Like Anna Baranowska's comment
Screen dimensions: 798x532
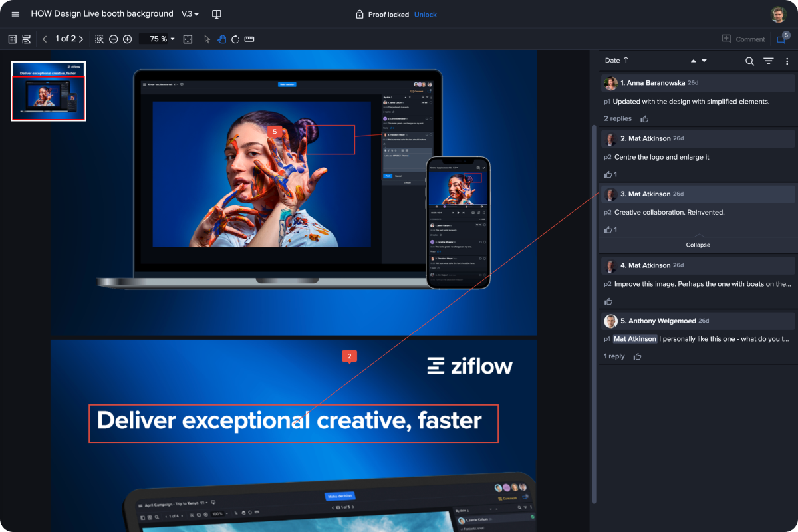pyautogui.click(x=644, y=118)
